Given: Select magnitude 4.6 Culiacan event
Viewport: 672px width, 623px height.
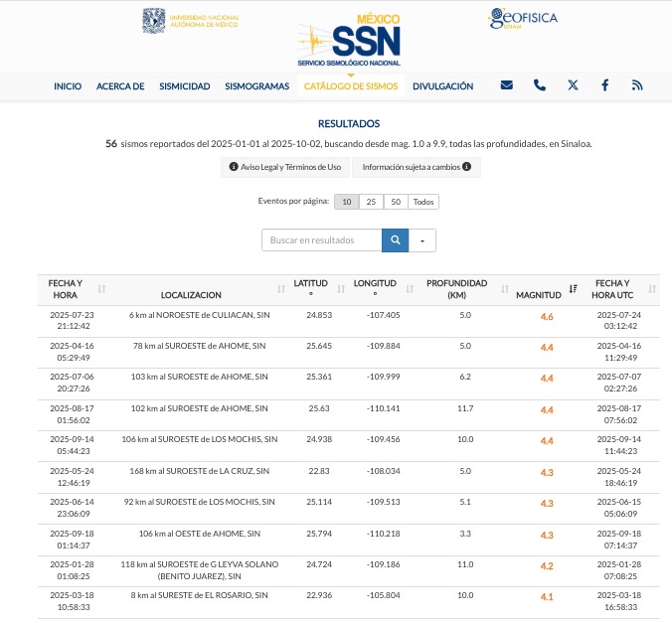Looking at the screenshot, I should [547, 317].
